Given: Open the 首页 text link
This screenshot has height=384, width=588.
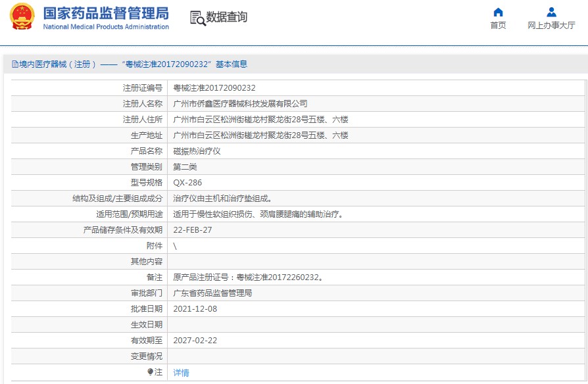Looking at the screenshot, I should [498, 26].
